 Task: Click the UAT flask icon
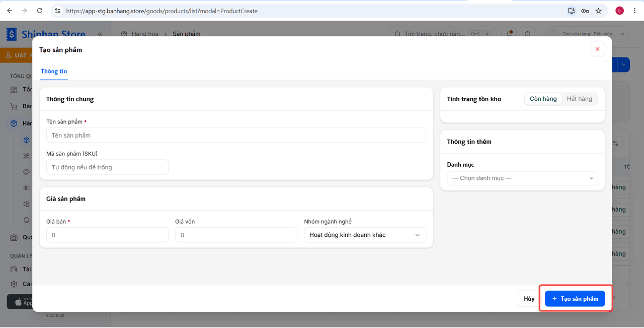tap(8, 55)
